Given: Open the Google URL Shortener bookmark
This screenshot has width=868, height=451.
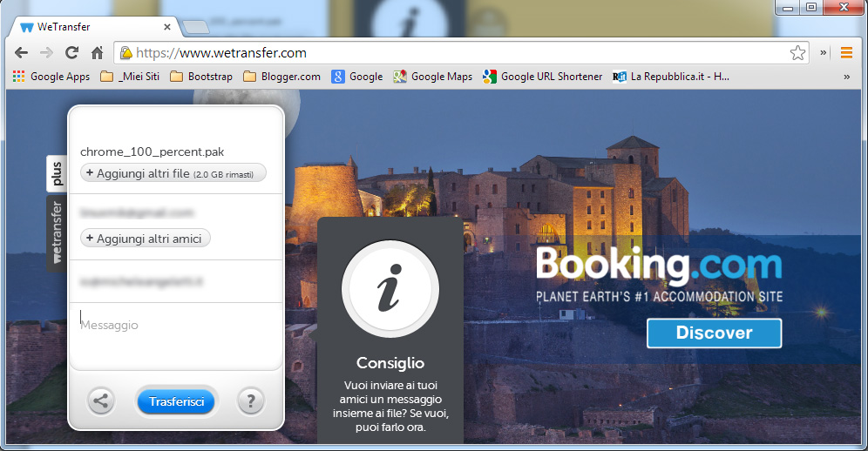Looking at the screenshot, I should point(542,77).
